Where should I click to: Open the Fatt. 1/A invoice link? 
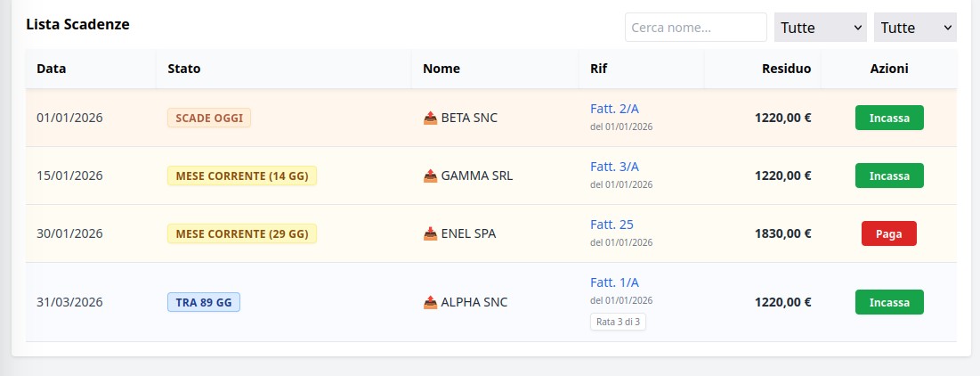(614, 282)
